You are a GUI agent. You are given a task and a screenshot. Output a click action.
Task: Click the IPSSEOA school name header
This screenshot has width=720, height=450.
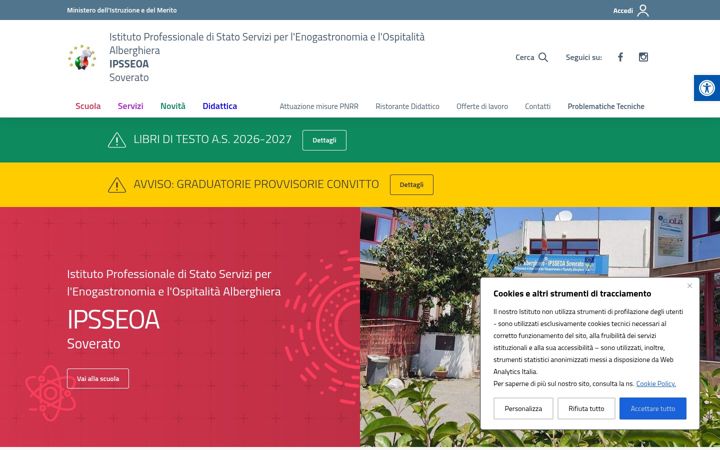(x=129, y=64)
